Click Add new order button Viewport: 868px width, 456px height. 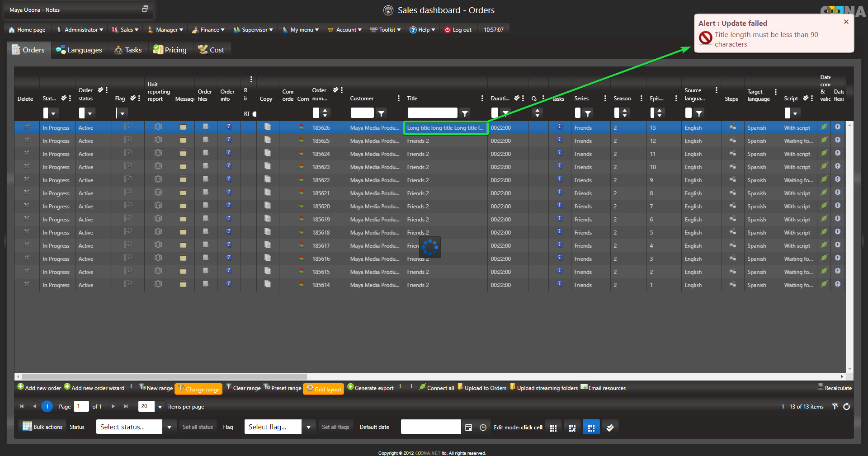click(39, 388)
